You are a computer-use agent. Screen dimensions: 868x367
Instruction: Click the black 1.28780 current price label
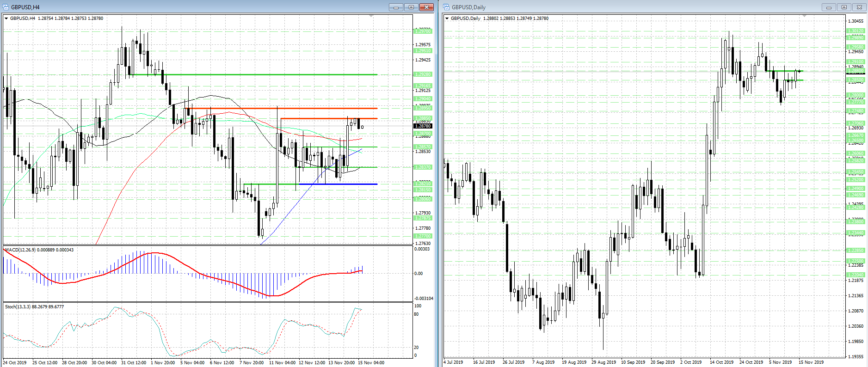pyautogui.click(x=423, y=126)
